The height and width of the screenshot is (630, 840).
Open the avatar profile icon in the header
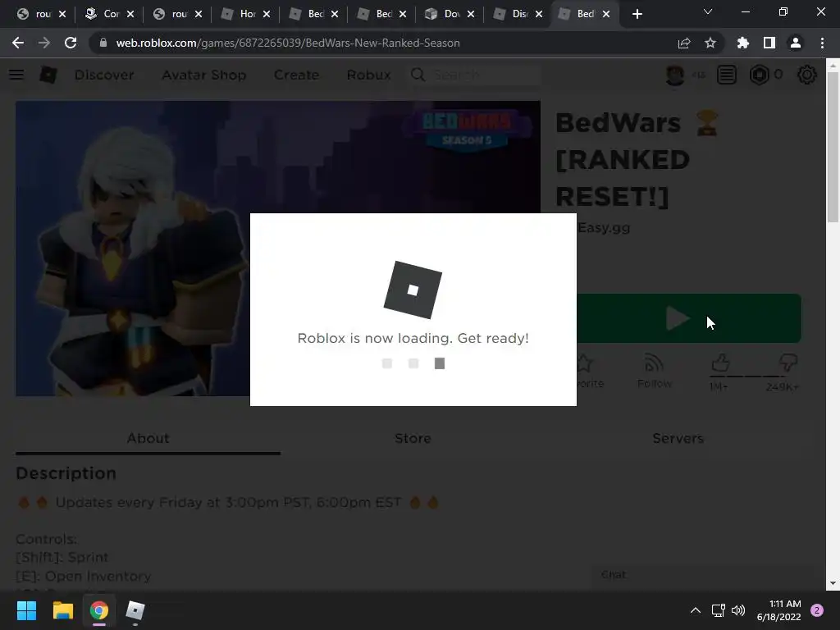[674, 75]
